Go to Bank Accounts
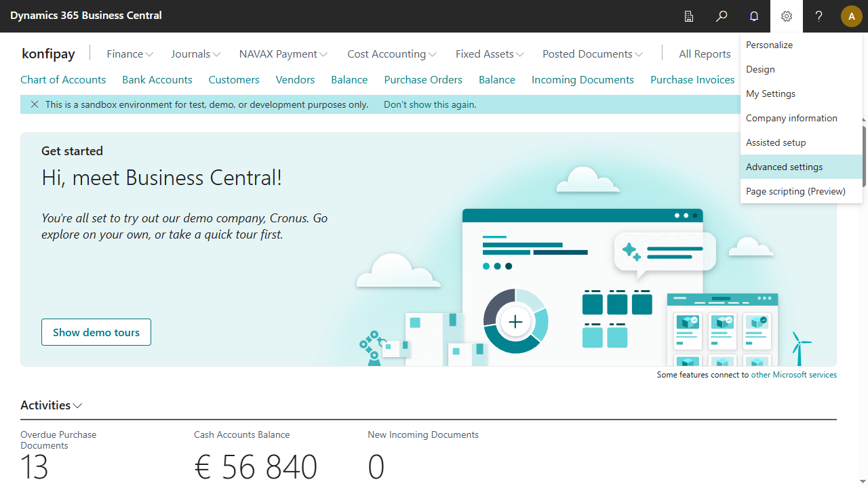This screenshot has width=868, height=488. 157,80
